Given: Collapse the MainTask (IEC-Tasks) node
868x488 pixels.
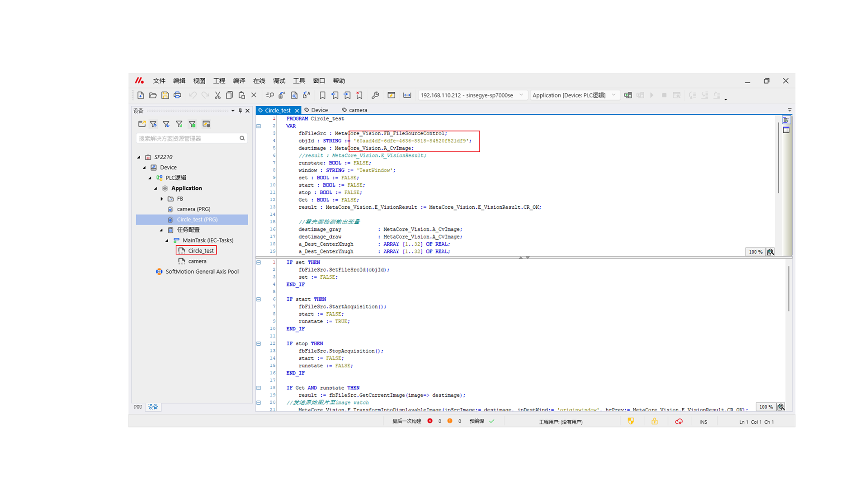Looking at the screenshot, I should [x=167, y=240].
